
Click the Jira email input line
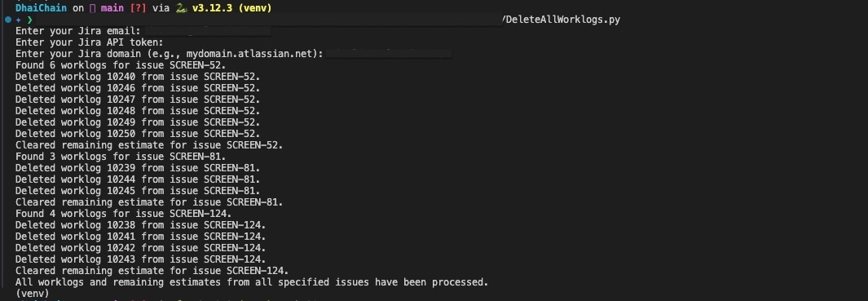[x=143, y=31]
